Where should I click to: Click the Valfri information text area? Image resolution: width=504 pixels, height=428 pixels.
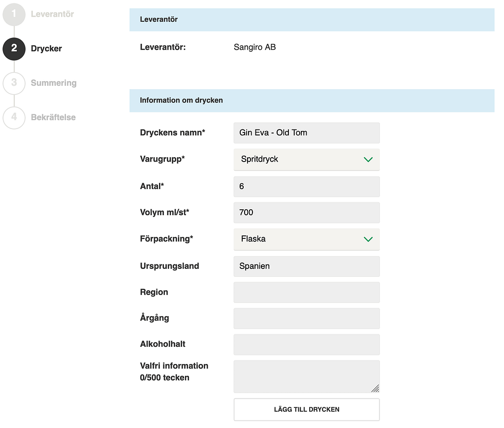click(306, 377)
